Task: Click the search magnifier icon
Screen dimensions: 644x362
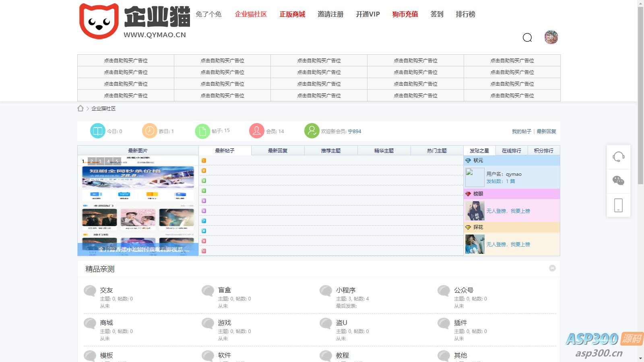Action: coord(528,38)
